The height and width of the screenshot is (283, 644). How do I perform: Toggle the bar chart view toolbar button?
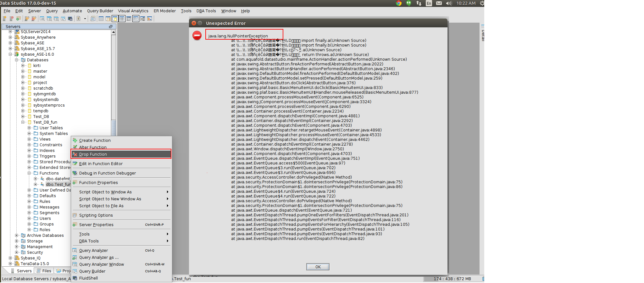(x=149, y=19)
